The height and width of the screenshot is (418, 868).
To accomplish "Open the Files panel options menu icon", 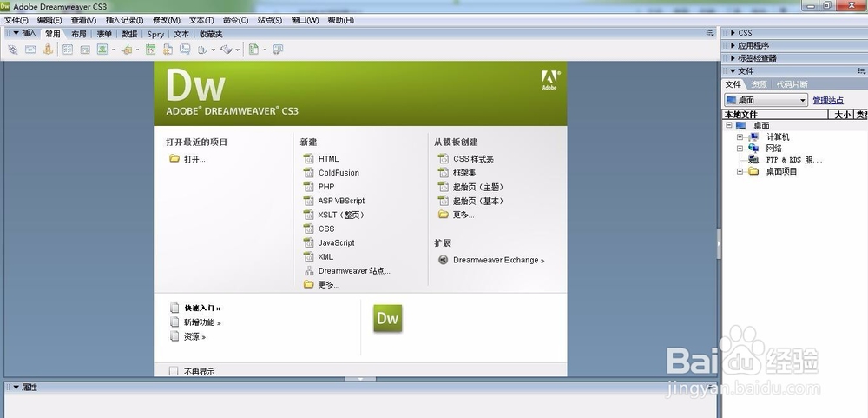I will click(861, 71).
